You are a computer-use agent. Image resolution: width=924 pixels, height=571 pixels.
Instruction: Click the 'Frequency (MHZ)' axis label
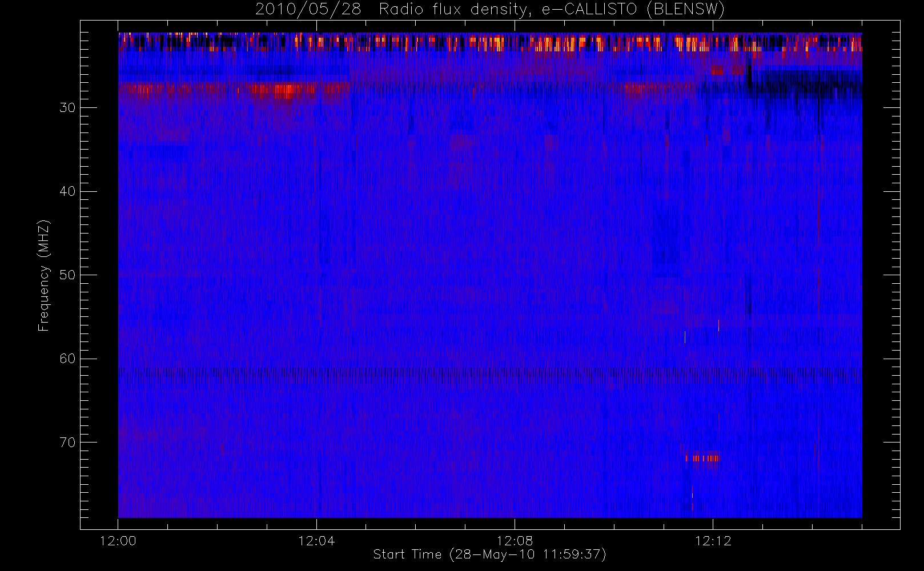click(43, 275)
